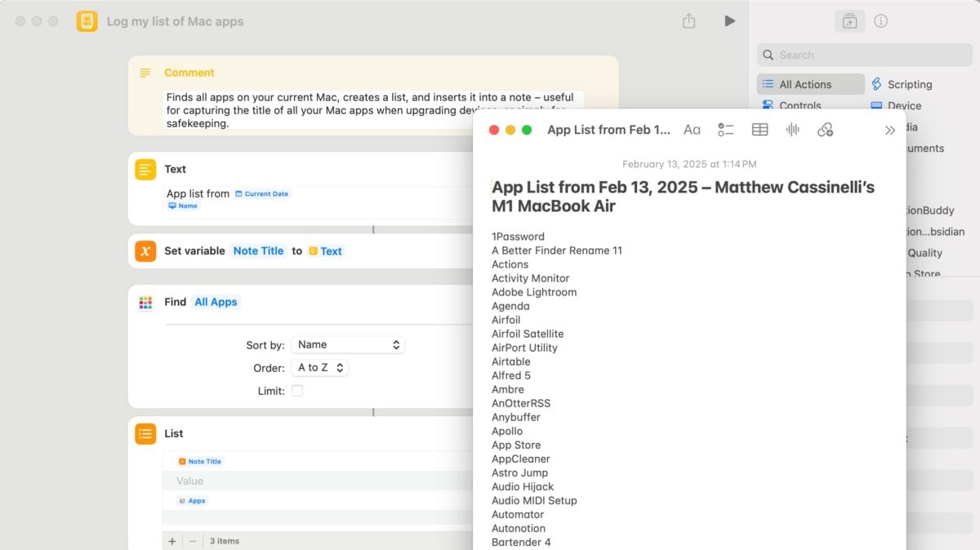Screen dimensions: 980x550
Task: Click "Audio MIDI Setup" in the note
Action: click(x=534, y=500)
